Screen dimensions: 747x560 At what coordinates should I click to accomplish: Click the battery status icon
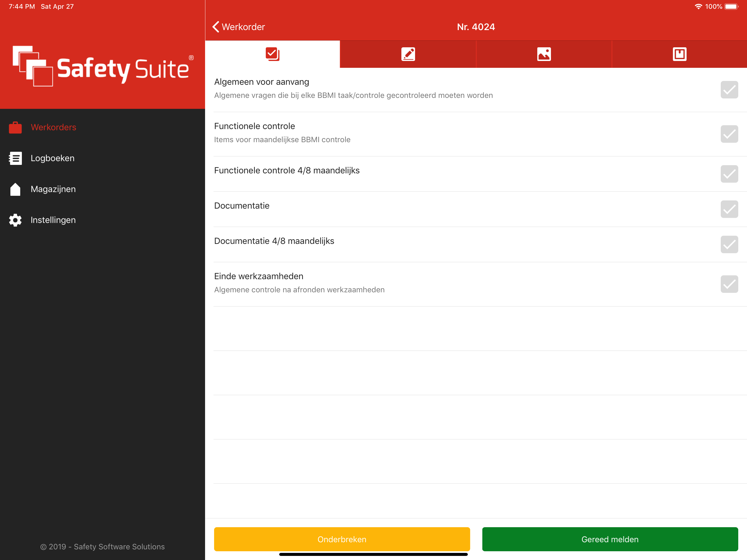click(x=731, y=6)
